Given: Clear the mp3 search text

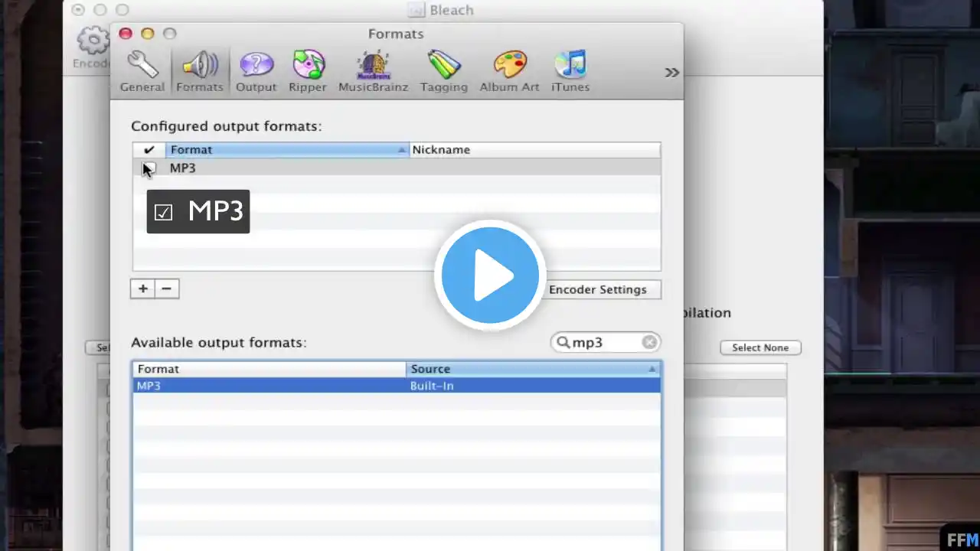Looking at the screenshot, I should pyautogui.click(x=649, y=342).
